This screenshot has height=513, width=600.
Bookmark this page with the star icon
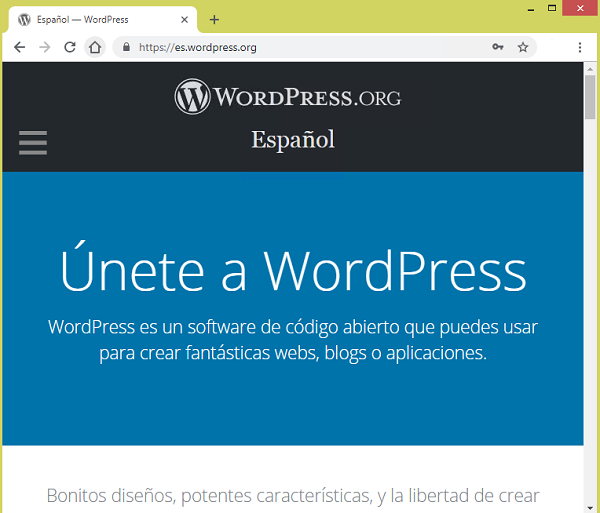pos(522,47)
